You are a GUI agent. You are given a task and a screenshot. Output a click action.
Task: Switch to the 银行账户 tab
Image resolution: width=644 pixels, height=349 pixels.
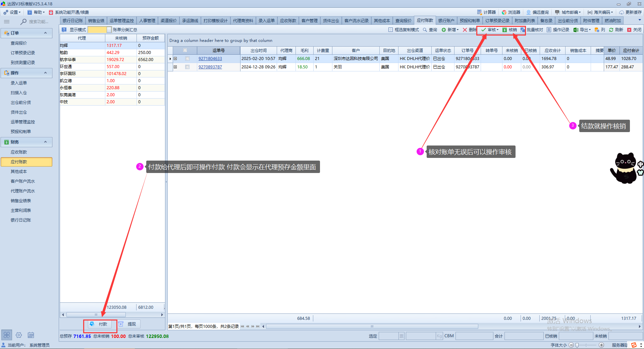(446, 21)
